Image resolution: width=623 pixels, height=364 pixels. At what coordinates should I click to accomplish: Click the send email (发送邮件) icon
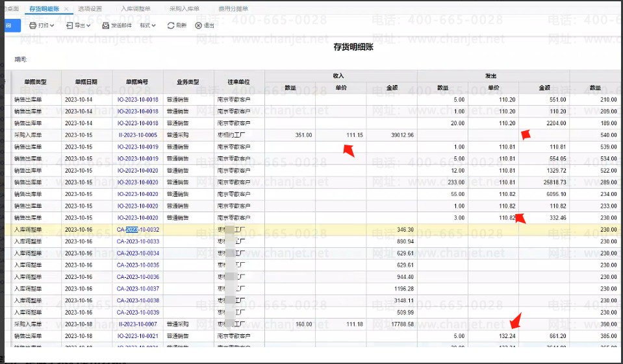pos(106,26)
